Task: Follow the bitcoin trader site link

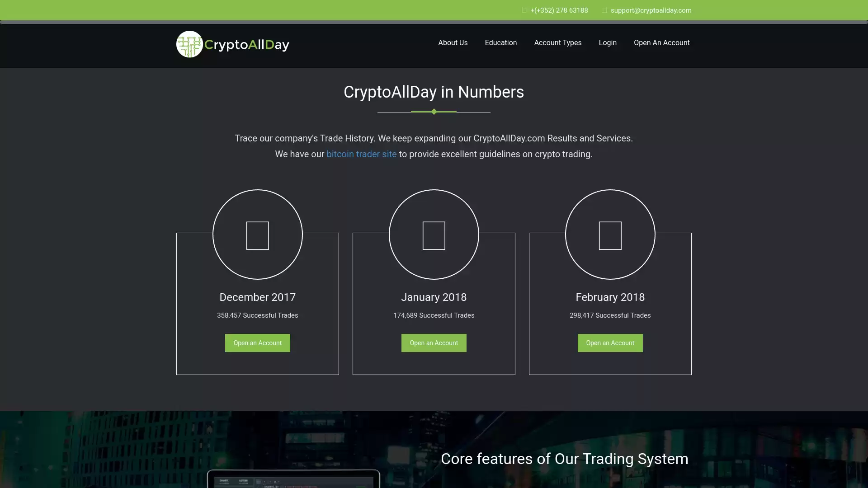Action: (362, 154)
